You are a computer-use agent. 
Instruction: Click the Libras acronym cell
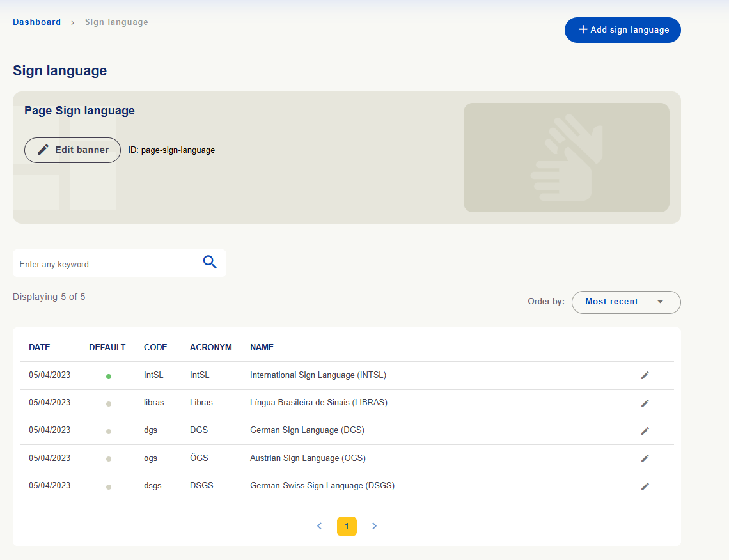(x=201, y=403)
